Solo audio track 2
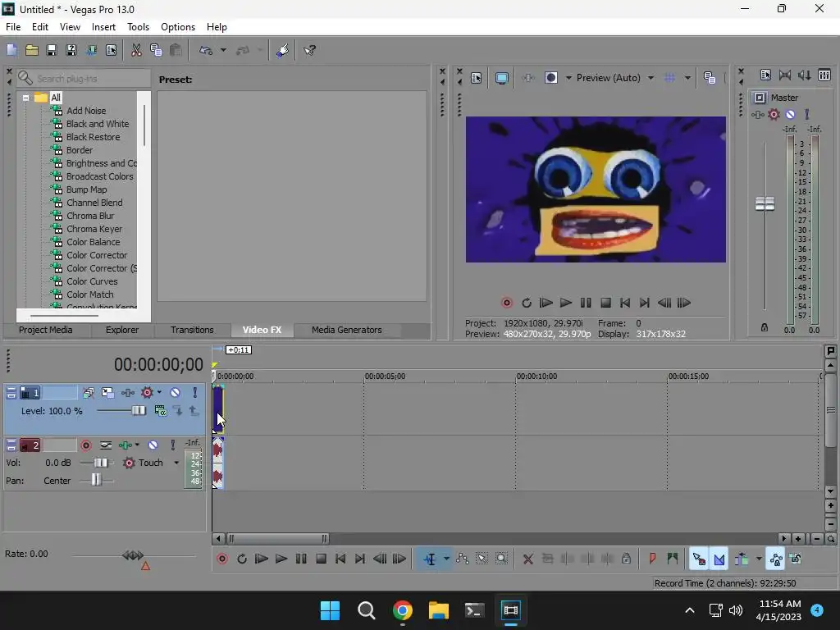Screen dimensions: 840x630 [172, 445]
